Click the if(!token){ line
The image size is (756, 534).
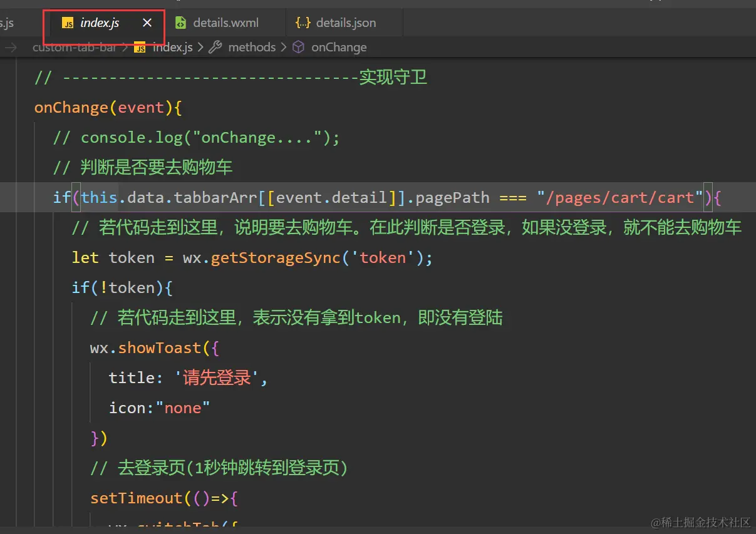122,288
